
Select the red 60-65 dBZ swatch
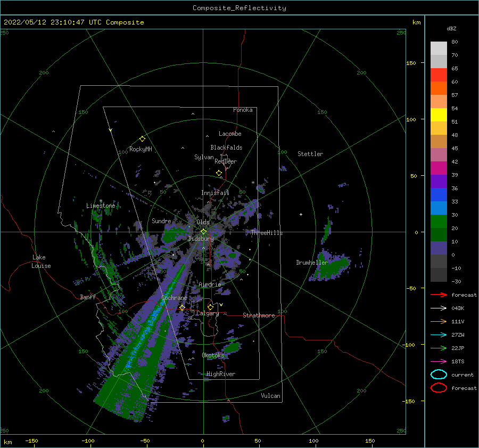[x=439, y=75]
